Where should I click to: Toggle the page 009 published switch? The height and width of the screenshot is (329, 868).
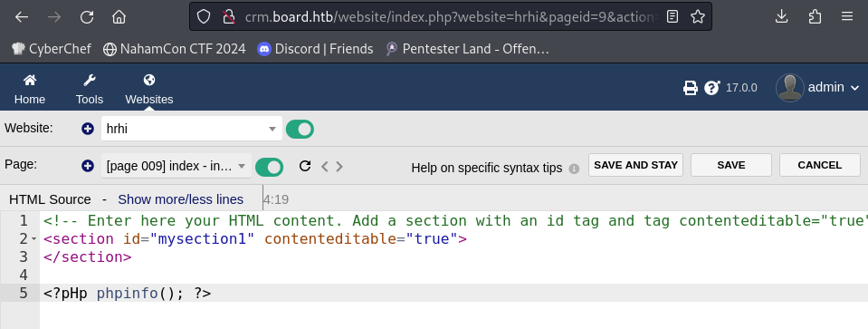269,167
